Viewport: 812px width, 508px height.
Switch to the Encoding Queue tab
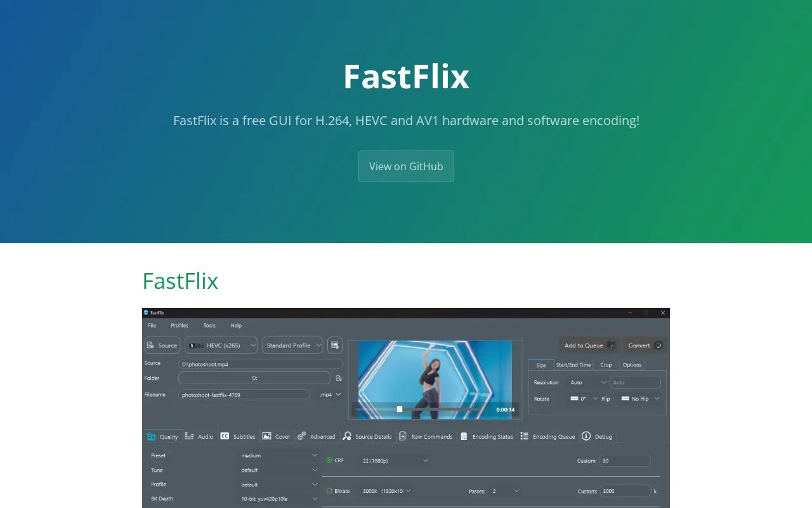point(547,436)
